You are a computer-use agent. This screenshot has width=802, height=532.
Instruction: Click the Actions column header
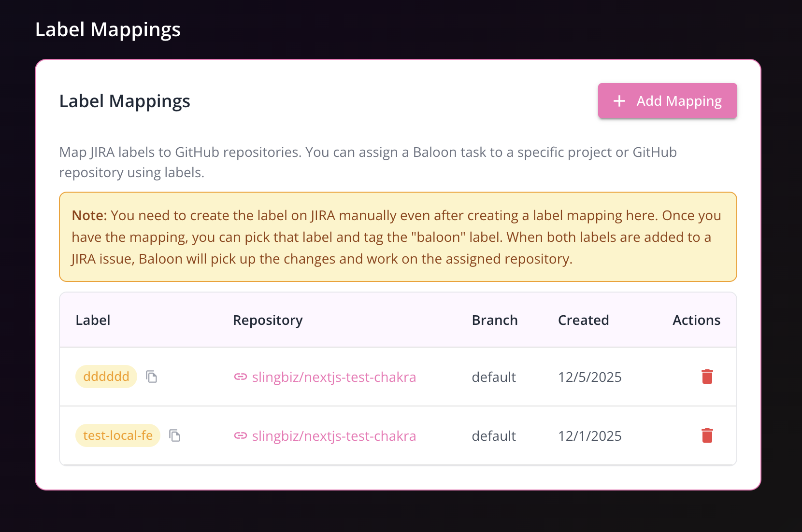pyautogui.click(x=696, y=320)
